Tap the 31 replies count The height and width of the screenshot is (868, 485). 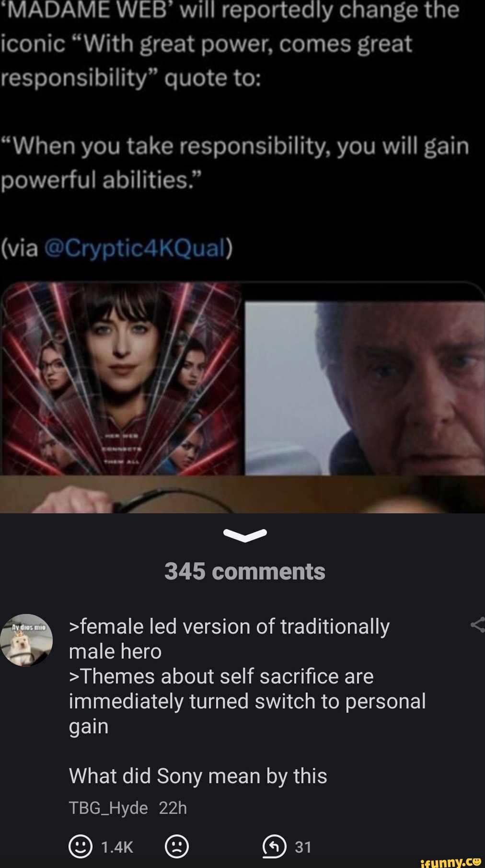coord(303,847)
